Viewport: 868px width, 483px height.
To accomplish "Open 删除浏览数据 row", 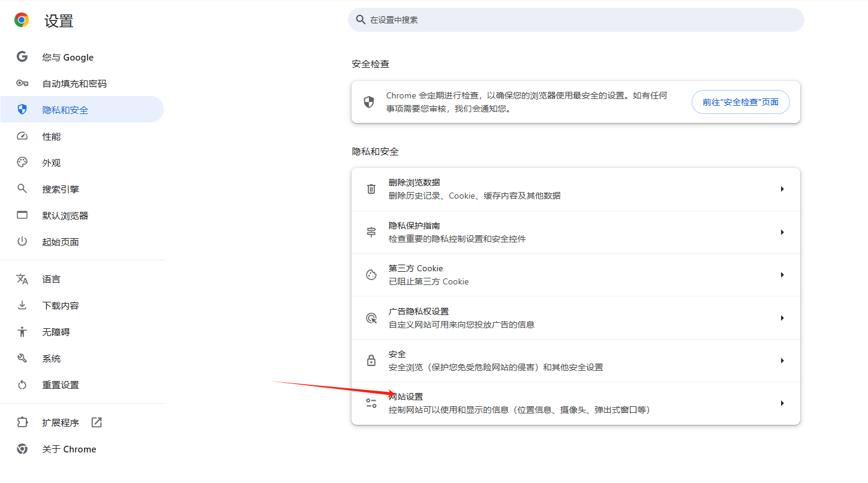I will pos(576,189).
